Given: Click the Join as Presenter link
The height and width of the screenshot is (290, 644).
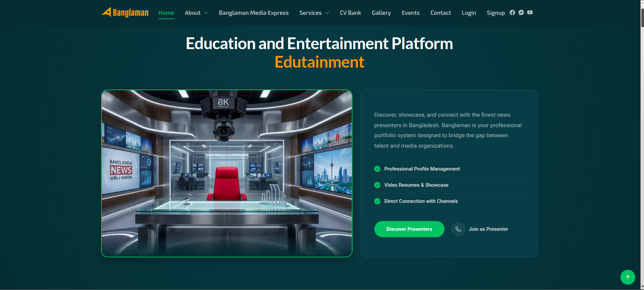Looking at the screenshot, I should pos(488,229).
